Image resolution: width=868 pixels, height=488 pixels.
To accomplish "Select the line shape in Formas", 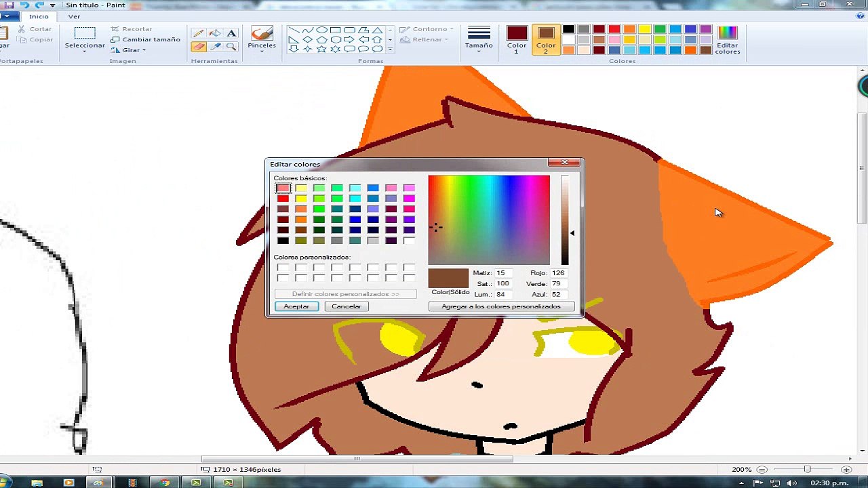I will [294, 30].
